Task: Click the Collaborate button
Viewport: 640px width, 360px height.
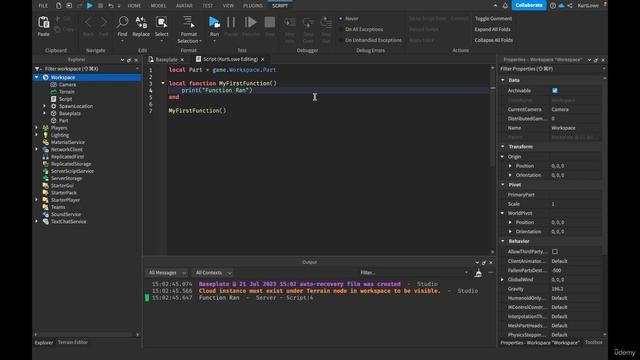Action: 529,5
